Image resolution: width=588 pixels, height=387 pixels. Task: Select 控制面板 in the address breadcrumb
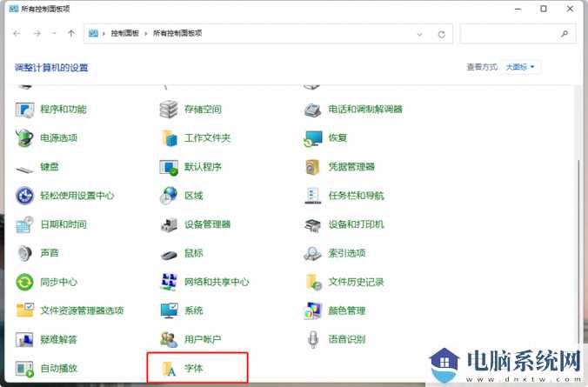(x=124, y=33)
